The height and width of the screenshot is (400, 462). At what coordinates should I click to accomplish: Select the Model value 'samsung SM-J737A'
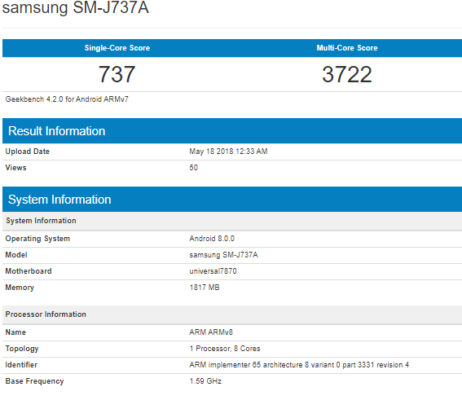coord(224,255)
